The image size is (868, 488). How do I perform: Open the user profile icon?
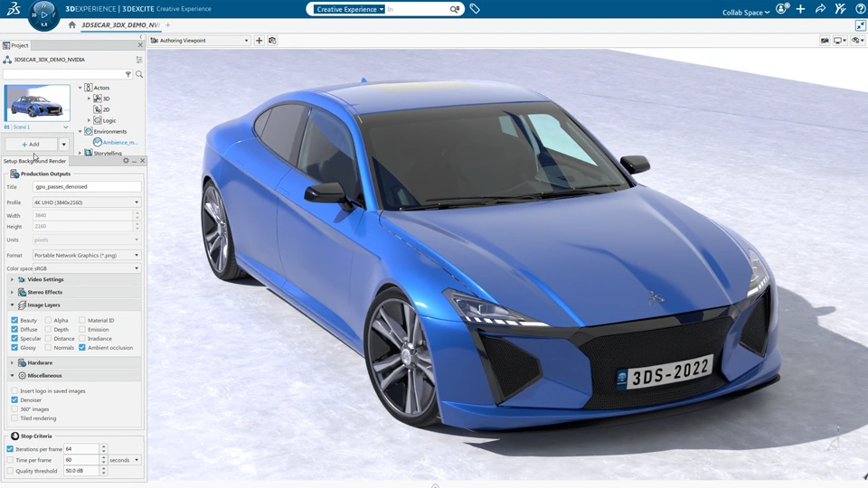(x=781, y=9)
